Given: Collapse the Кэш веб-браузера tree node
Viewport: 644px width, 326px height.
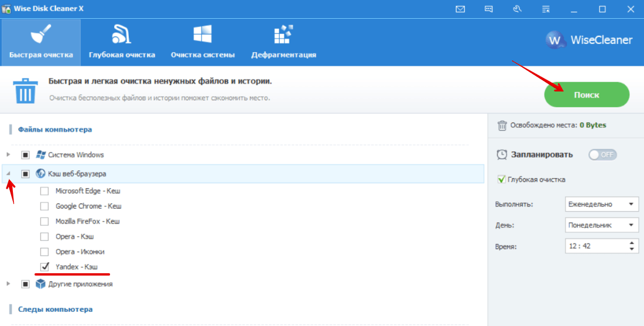Looking at the screenshot, I should pyautogui.click(x=8, y=174).
